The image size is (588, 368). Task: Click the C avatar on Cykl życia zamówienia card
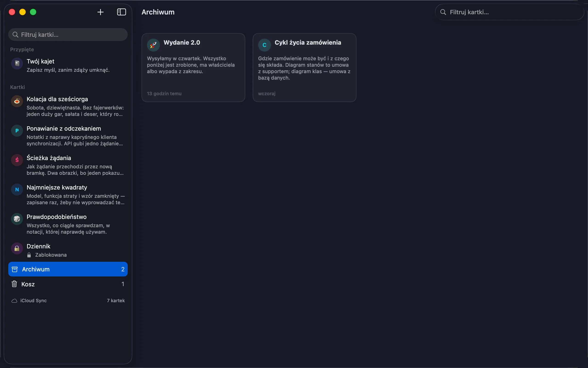click(x=264, y=45)
